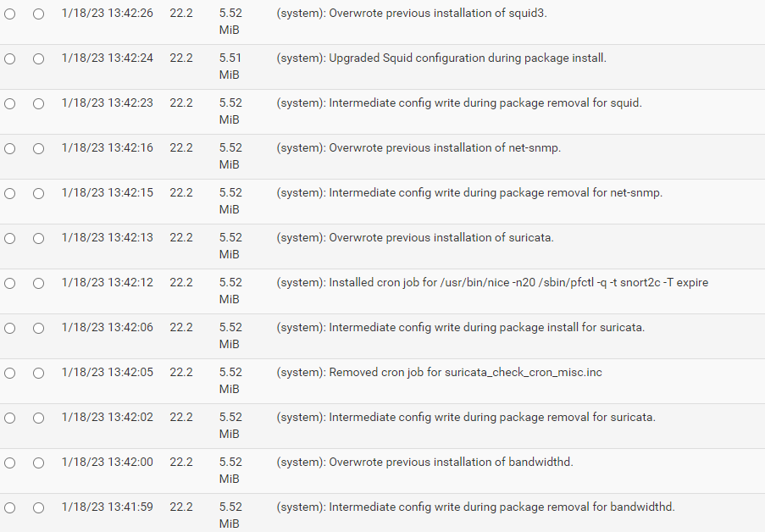Select left diff radio in 13:42:24 row
The image size is (765, 532).
click(x=10, y=59)
